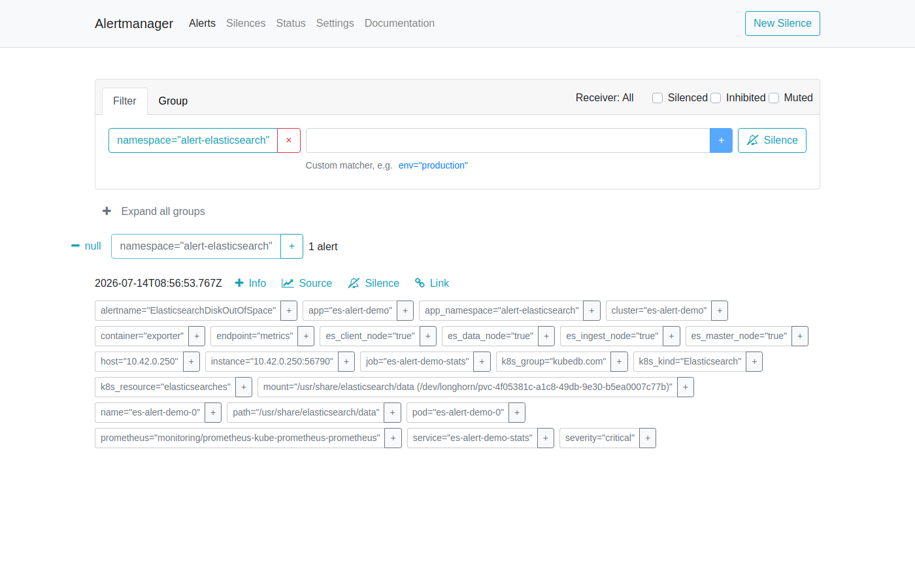This screenshot has height=588, width=915.
Task: Copy the alert Link
Action: click(x=431, y=283)
